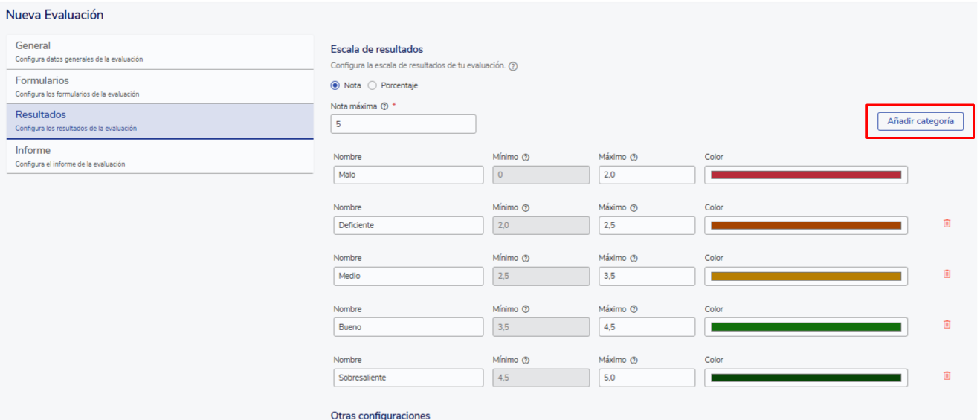Open help icon beside Escala de resultados description

point(513,66)
